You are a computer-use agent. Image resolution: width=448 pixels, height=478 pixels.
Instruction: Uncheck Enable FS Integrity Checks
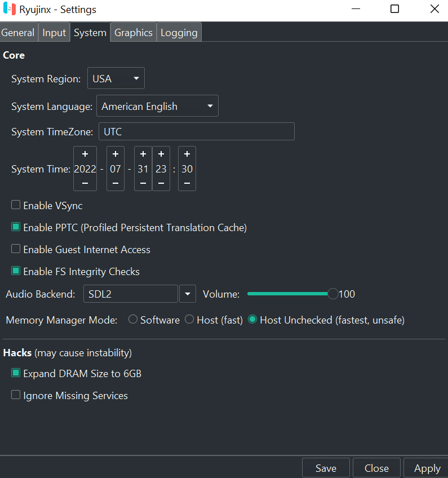click(x=16, y=271)
